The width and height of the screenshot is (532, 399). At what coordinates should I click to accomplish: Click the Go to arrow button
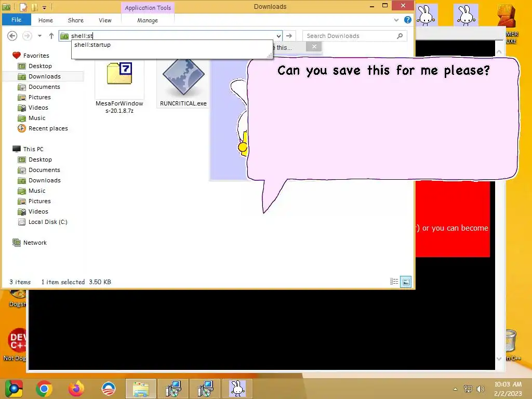pos(289,36)
